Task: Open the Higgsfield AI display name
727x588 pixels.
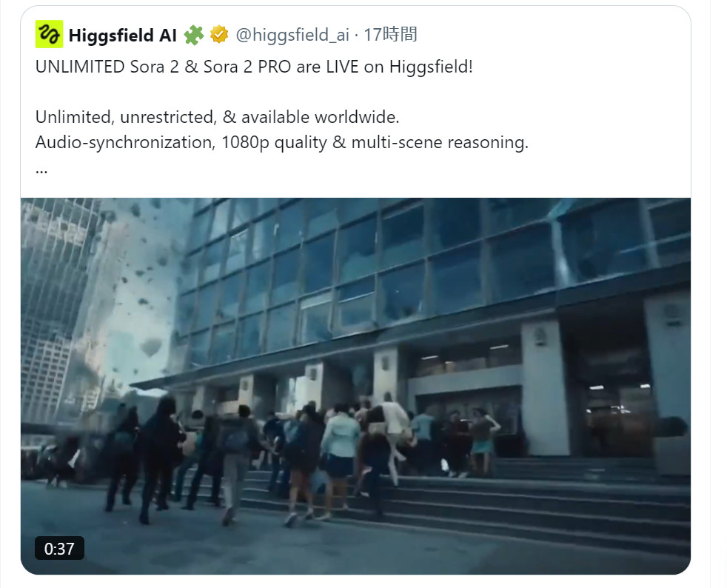Action: [122, 36]
